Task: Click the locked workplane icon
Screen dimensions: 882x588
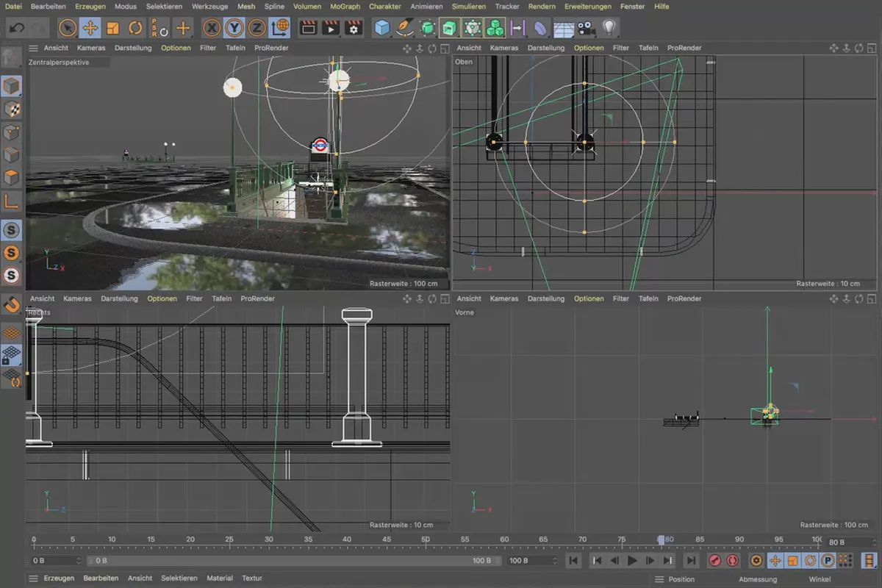Action: click(12, 355)
